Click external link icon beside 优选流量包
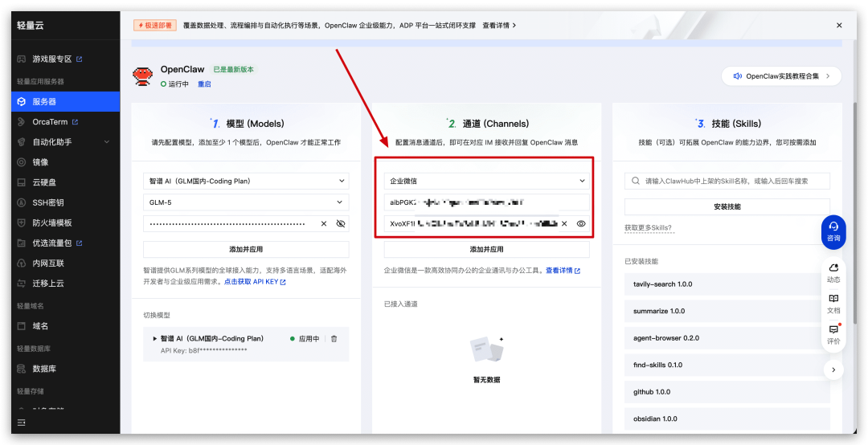This screenshot has height=445, width=868. 79,243
